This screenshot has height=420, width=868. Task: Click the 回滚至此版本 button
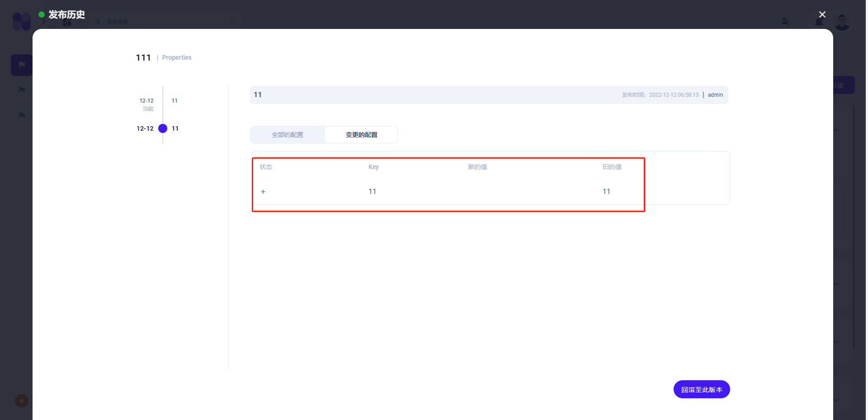coord(701,389)
